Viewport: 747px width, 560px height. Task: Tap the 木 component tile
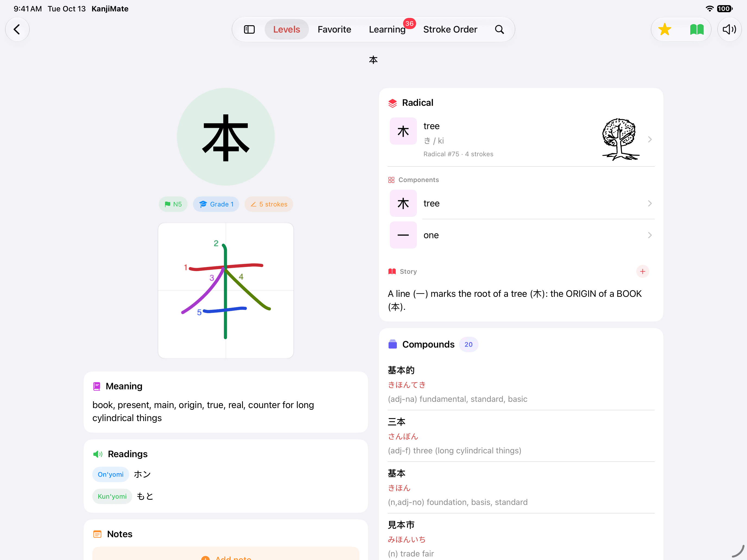403,203
